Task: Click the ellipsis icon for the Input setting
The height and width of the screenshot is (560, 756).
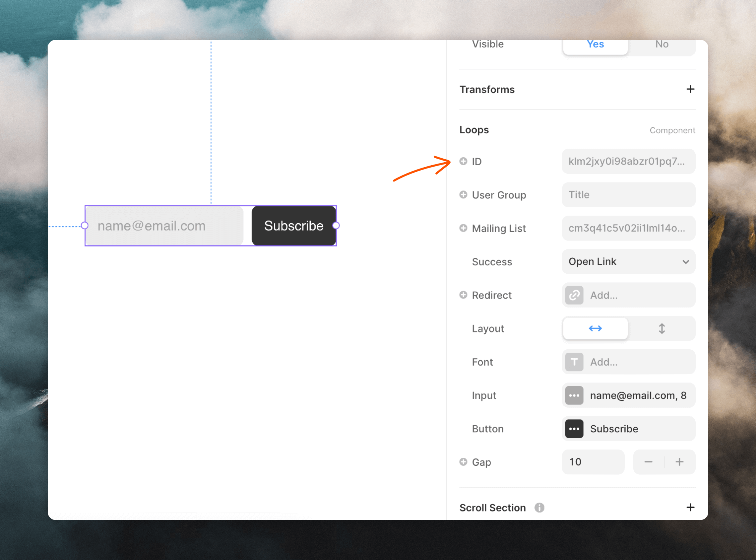Action: [574, 395]
